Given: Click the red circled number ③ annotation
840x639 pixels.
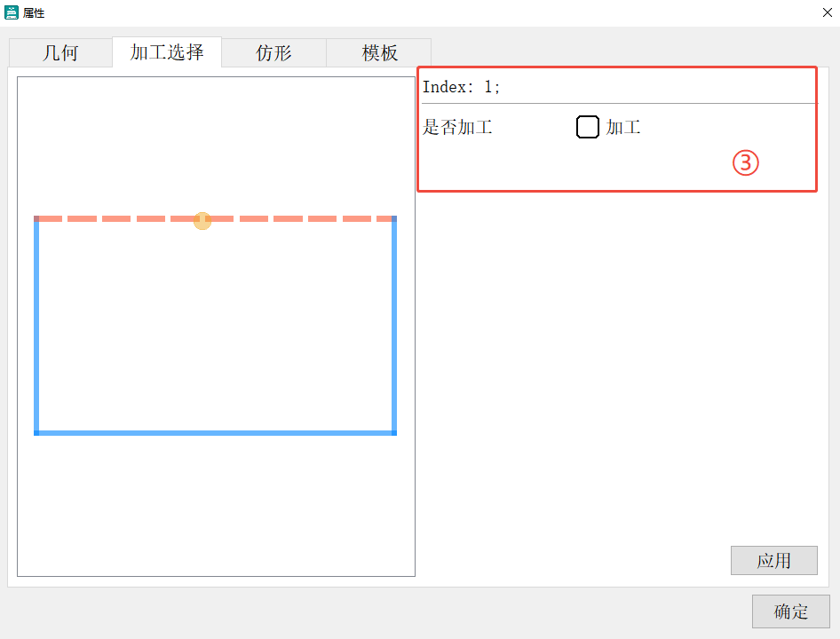Looking at the screenshot, I should [x=745, y=162].
